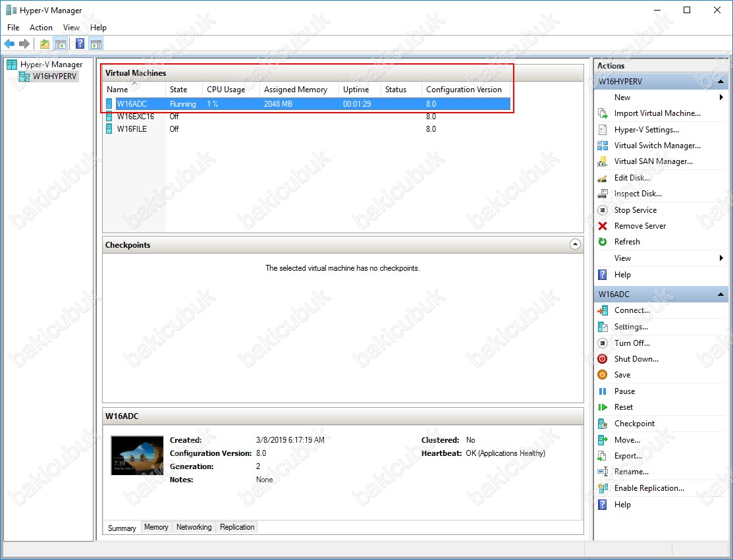
Task: Click Help under W16HYPERV actions
Action: (622, 275)
